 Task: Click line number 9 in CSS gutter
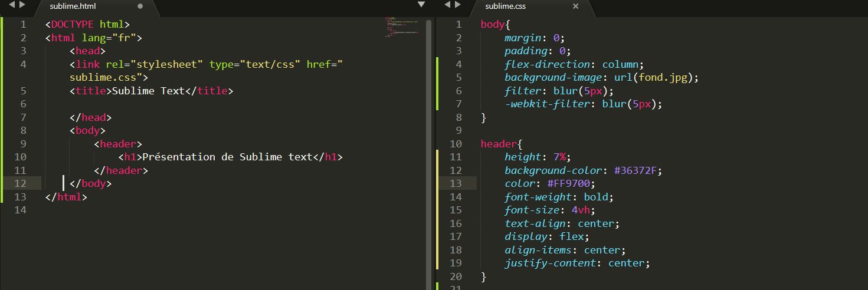pos(458,130)
